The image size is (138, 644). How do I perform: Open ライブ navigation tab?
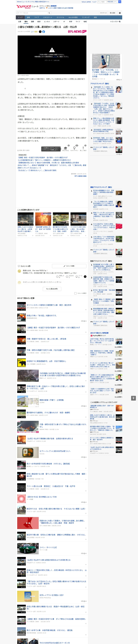37,17
